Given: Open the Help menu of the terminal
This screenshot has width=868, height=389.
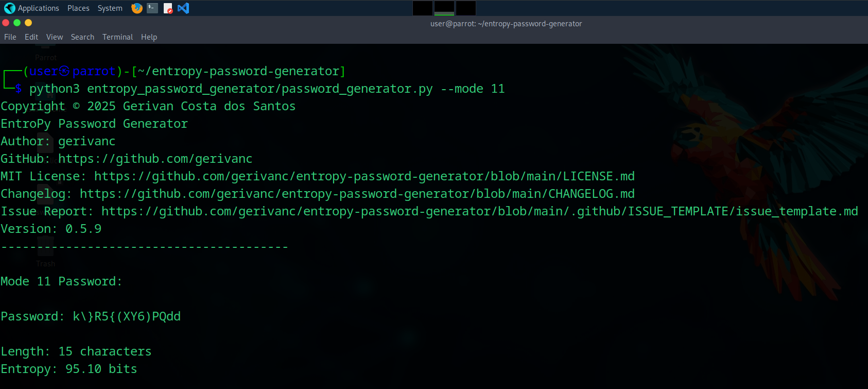Looking at the screenshot, I should (149, 37).
